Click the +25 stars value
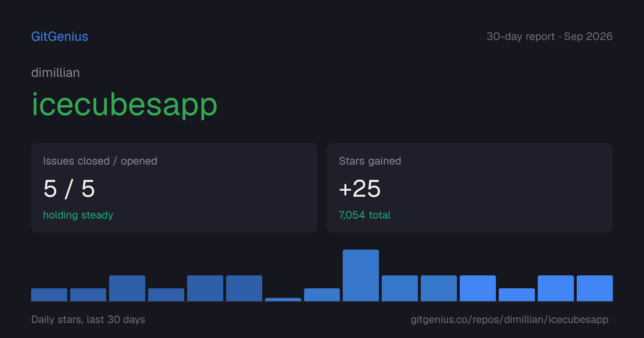This screenshot has height=338, width=644. click(360, 188)
